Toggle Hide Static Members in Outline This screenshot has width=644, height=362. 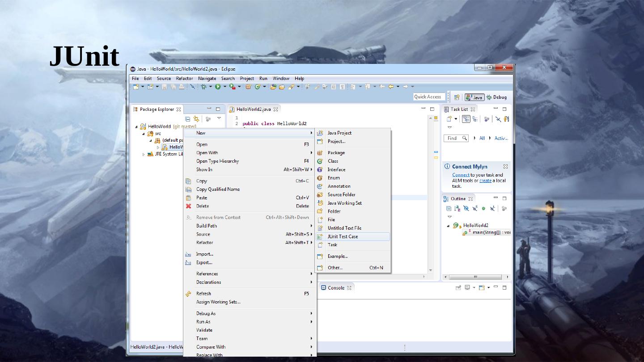[x=475, y=208]
